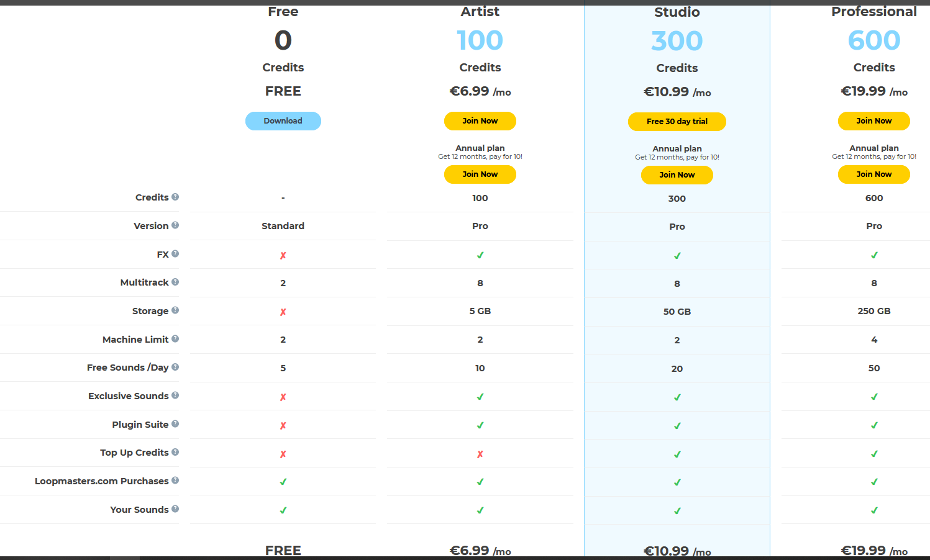Click the 'Artist' plan heading
Image resolution: width=930 pixels, height=560 pixels.
click(x=480, y=12)
